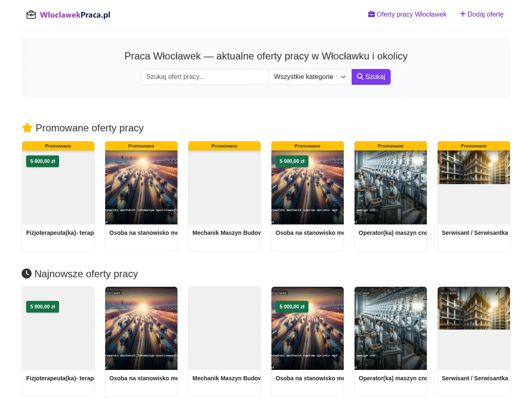Expand the Wszystkie kategorie dropdown
The image size is (532, 399).
point(310,77)
